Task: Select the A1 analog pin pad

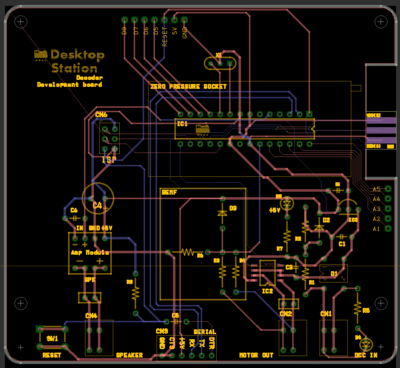Action: pos(388,229)
